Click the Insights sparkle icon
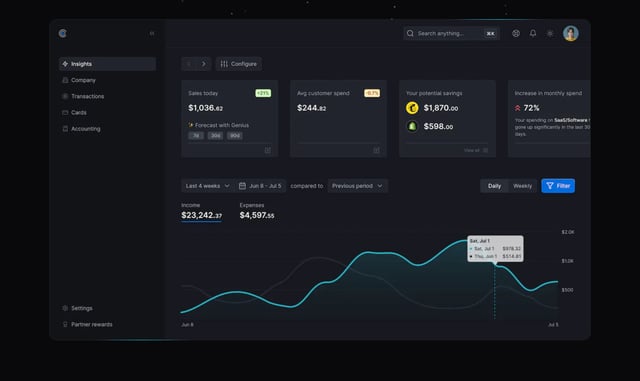Viewport: 640px width, 381px height. click(65, 64)
